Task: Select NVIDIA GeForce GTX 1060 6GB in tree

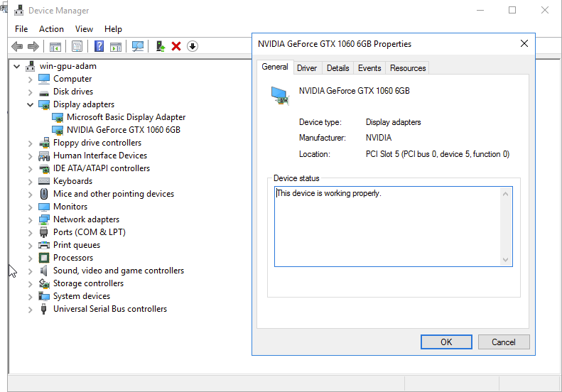Action: point(123,130)
